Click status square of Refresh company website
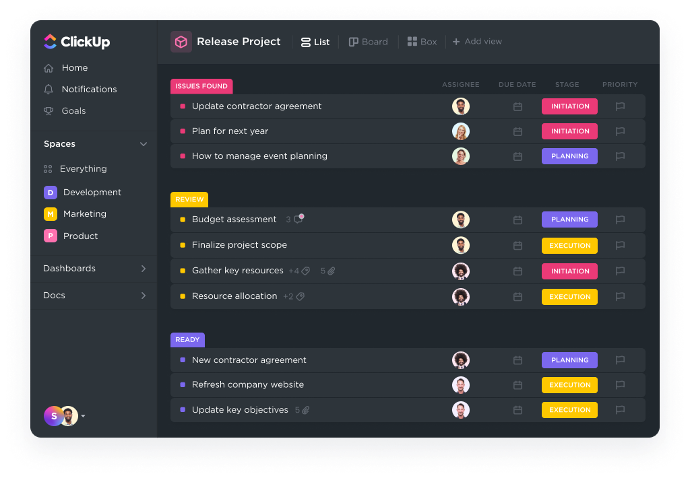Screen dimensions: 690x478 click(x=182, y=385)
